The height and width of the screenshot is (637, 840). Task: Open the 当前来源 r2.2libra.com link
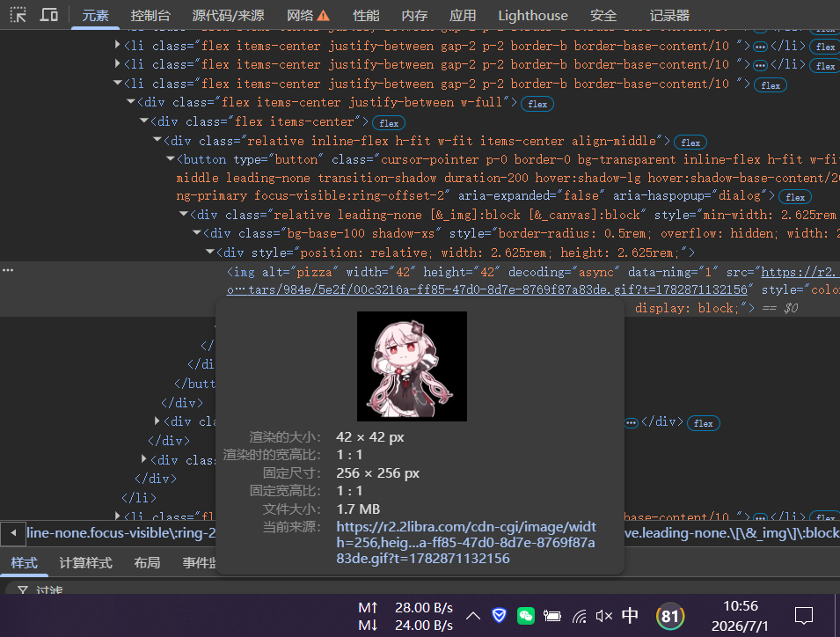click(x=466, y=542)
